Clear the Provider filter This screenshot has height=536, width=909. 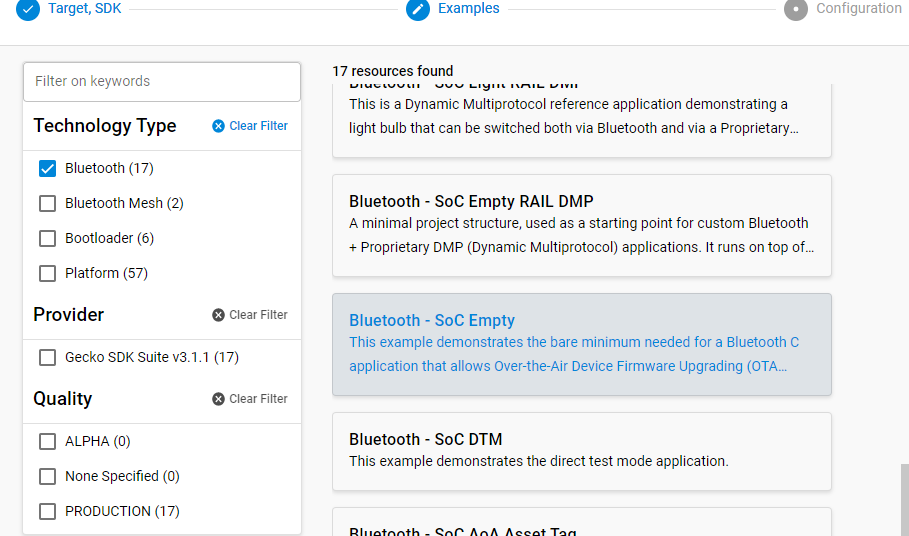[x=250, y=315]
